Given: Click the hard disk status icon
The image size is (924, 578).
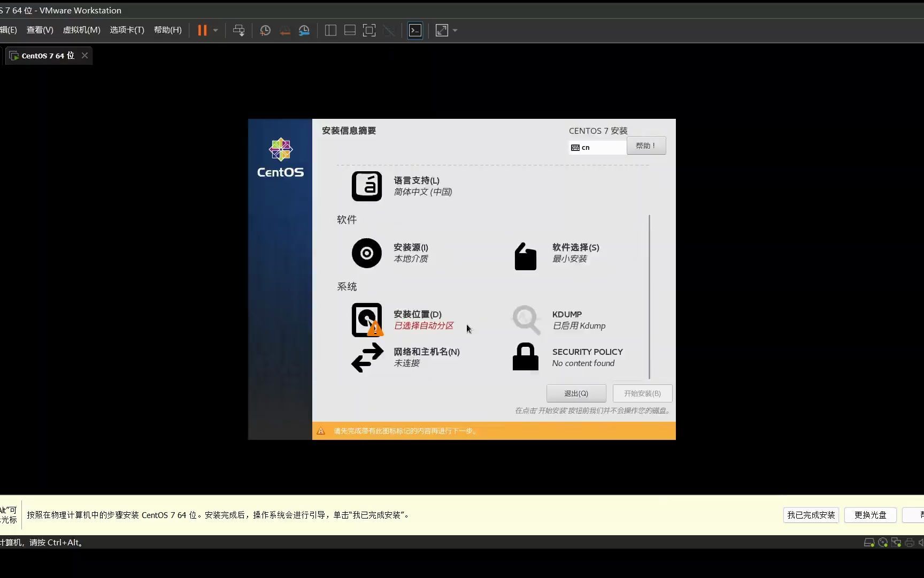Looking at the screenshot, I should click(868, 542).
